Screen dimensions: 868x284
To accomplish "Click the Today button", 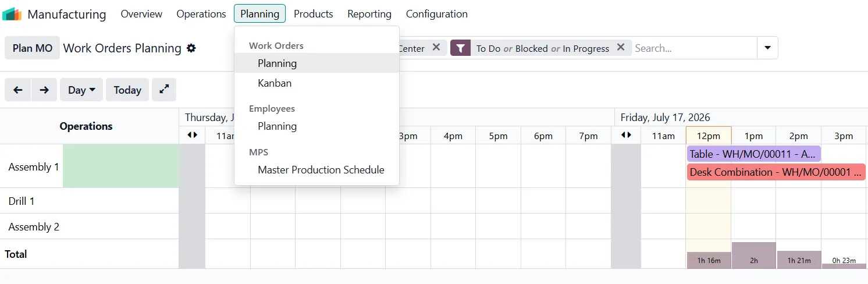I will pos(127,90).
